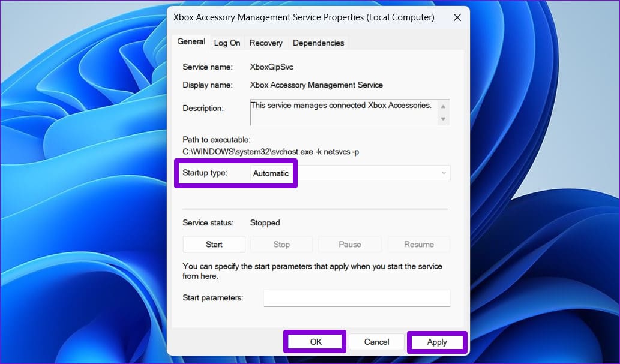Viewport: 620px width, 364px height.
Task: Click the Stopped service status text
Action: [x=265, y=223]
